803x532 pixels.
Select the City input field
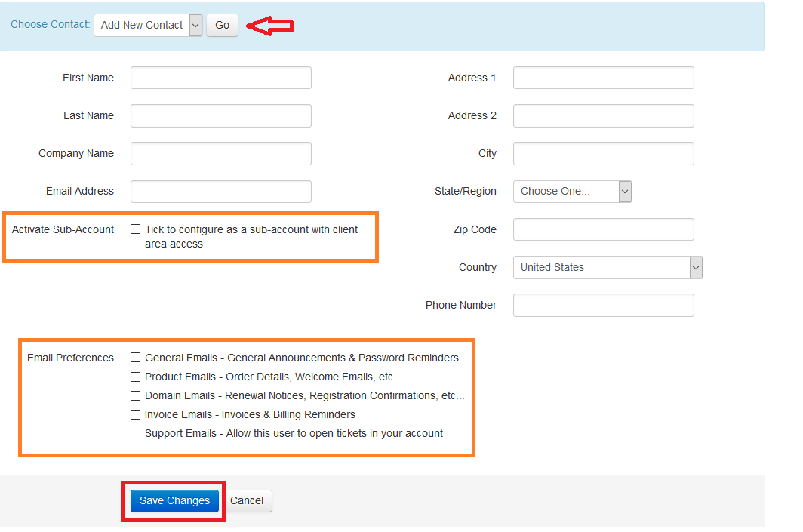coord(603,154)
